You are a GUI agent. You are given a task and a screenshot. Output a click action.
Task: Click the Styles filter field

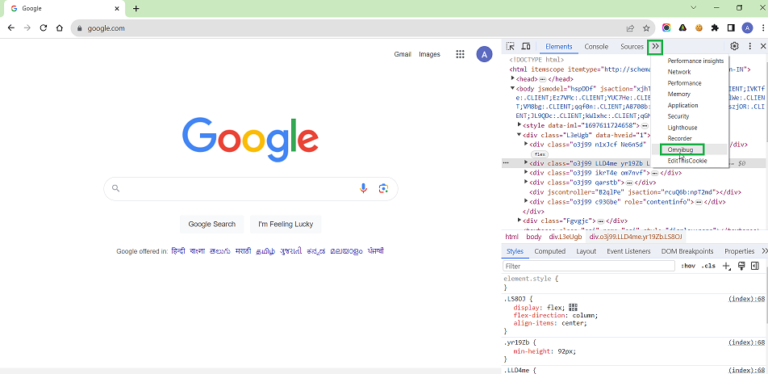click(589, 266)
